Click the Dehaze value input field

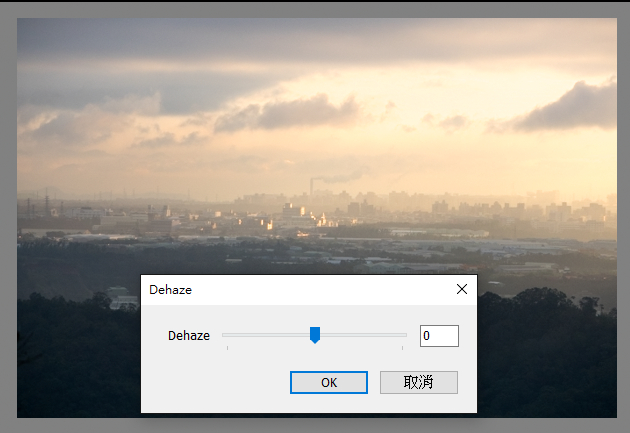[x=439, y=336]
